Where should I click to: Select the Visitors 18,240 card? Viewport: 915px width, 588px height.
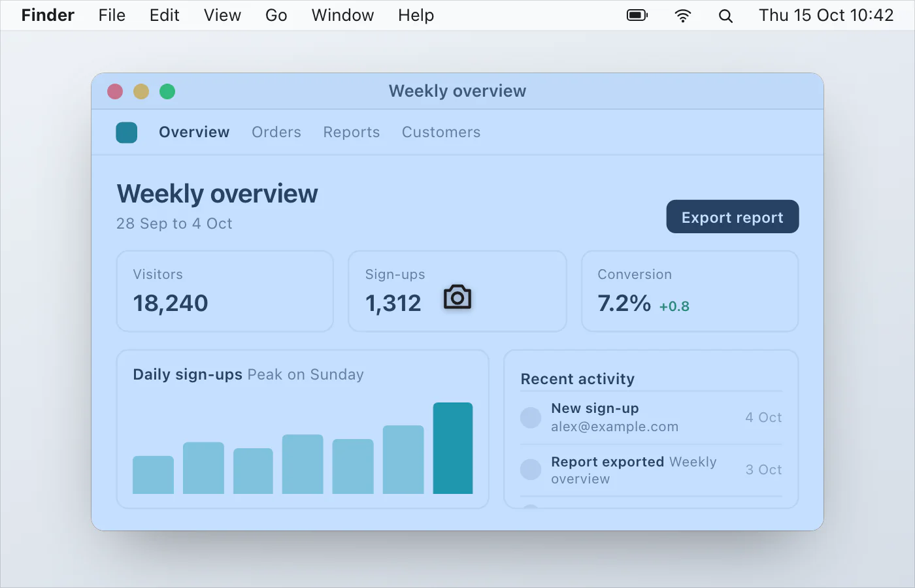tap(225, 291)
